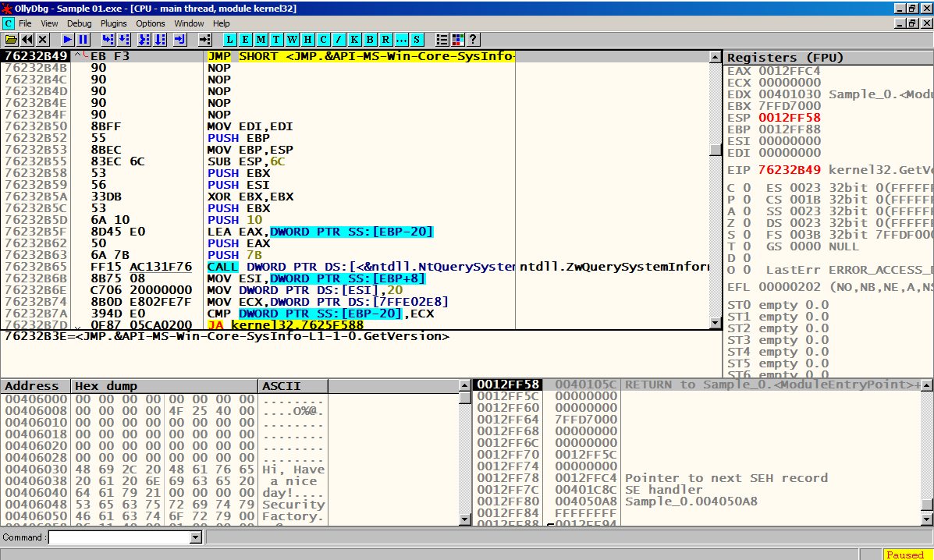This screenshot has width=934, height=560.
Task: Select the ESP register value 0012FF58
Action: [789, 118]
